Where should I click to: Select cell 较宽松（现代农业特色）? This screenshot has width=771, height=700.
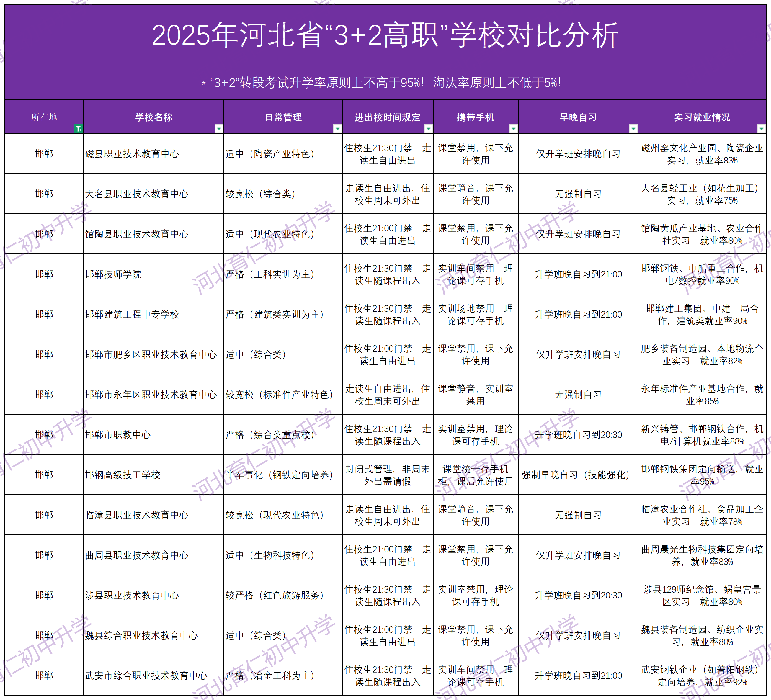pos(283,515)
